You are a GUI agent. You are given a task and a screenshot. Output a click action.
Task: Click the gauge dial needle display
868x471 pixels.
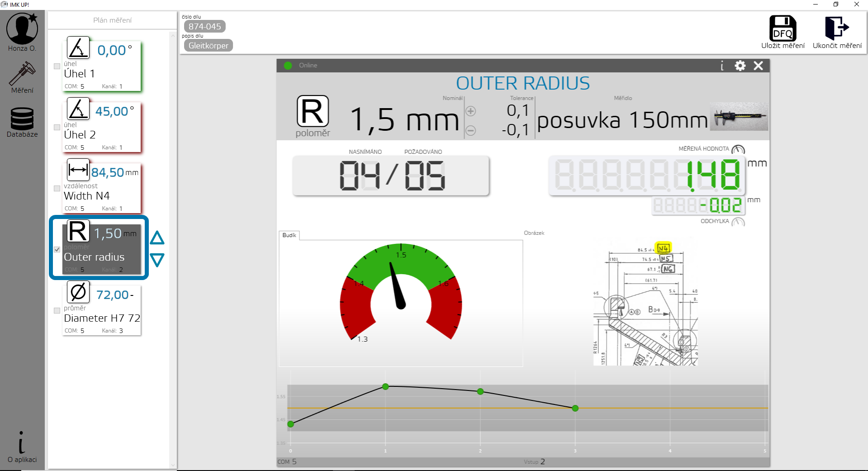point(401,292)
